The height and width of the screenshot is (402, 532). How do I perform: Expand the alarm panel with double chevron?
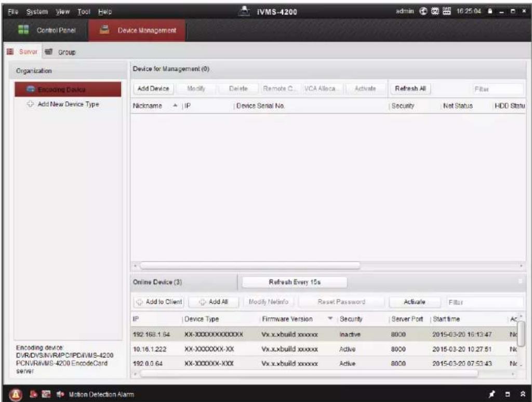point(523,394)
